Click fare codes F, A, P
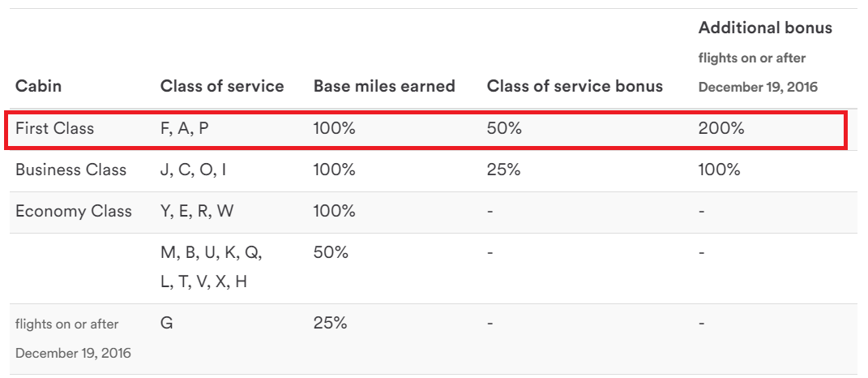This screenshot has height=378, width=868. (x=184, y=129)
